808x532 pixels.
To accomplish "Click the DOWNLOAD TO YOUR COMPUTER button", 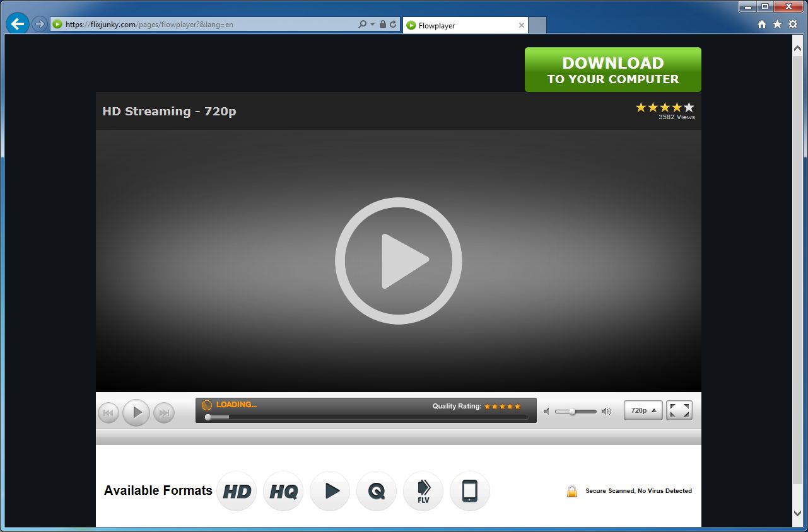I will click(612, 69).
